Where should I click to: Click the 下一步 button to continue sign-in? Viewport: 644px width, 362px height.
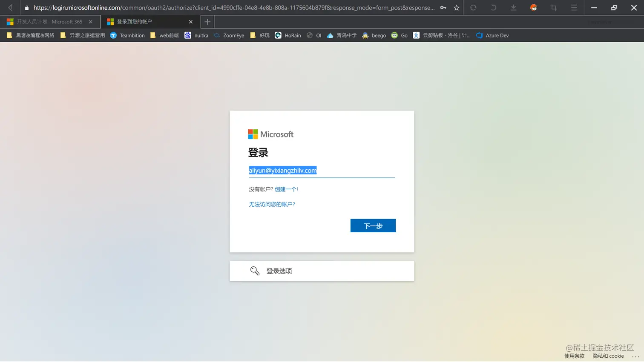(373, 225)
